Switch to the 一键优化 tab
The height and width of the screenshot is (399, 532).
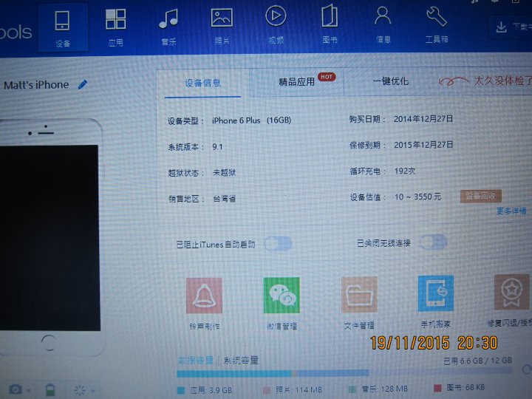[391, 81]
